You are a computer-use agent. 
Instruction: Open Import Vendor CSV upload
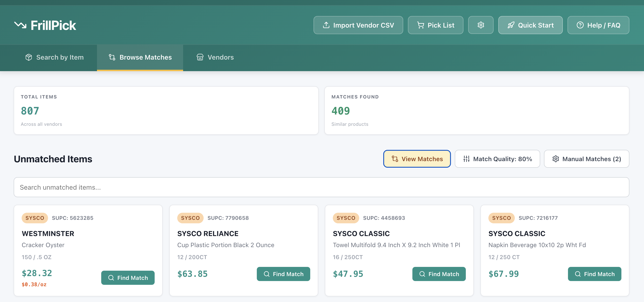click(358, 25)
